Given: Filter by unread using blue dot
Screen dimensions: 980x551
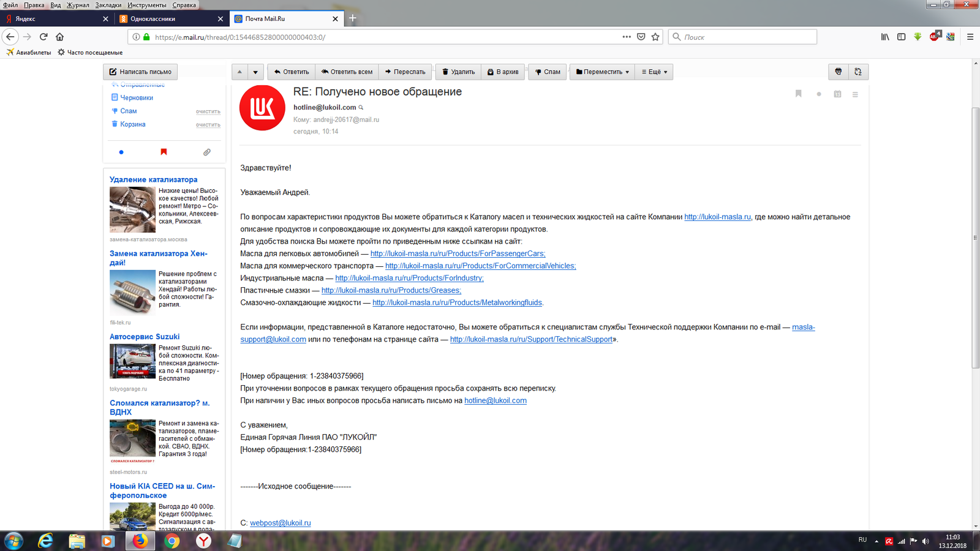Looking at the screenshot, I should pyautogui.click(x=121, y=152).
